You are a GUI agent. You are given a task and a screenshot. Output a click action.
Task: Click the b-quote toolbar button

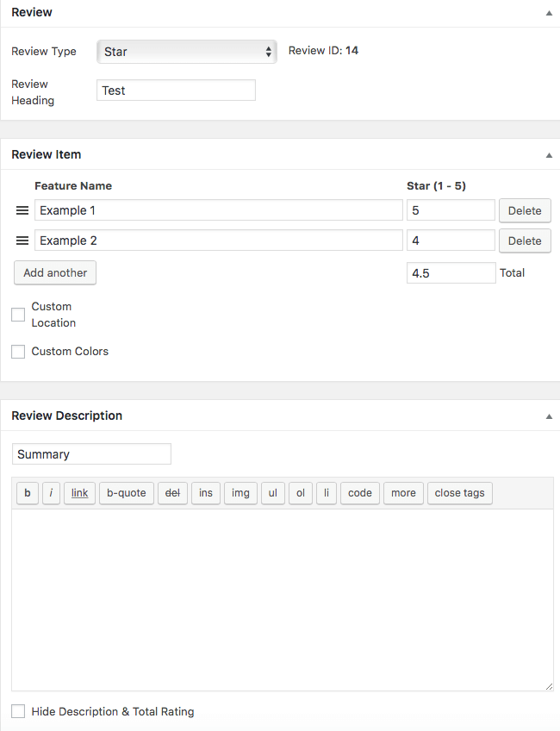tap(126, 493)
